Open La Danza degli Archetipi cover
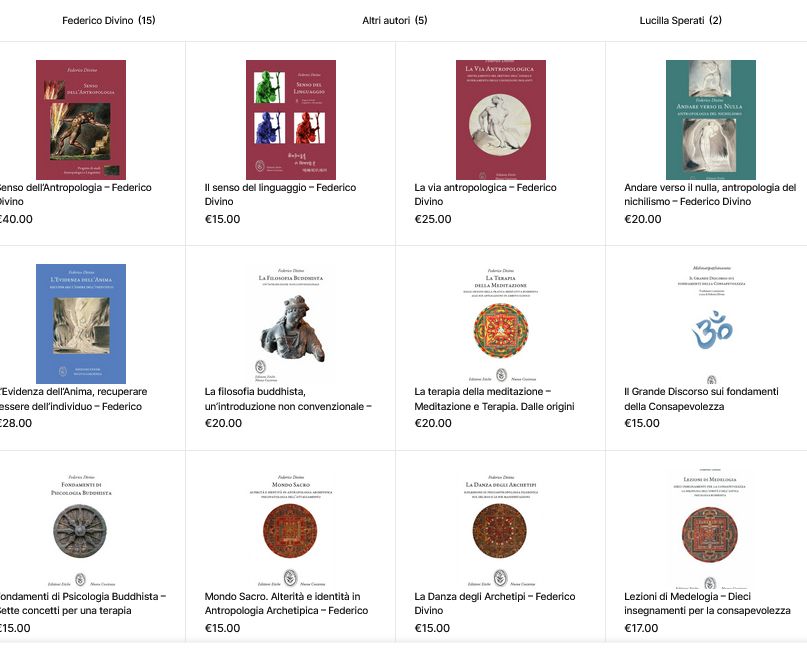 501,529
